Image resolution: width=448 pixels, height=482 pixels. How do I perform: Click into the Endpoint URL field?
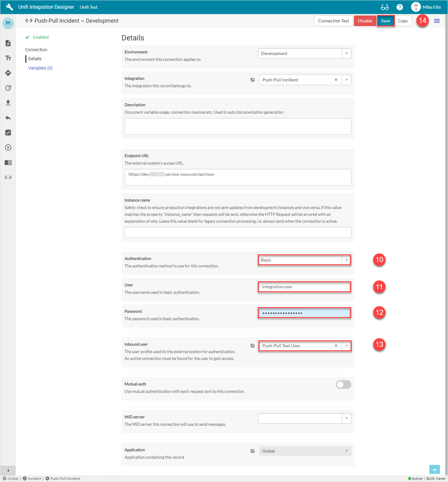[238, 177]
